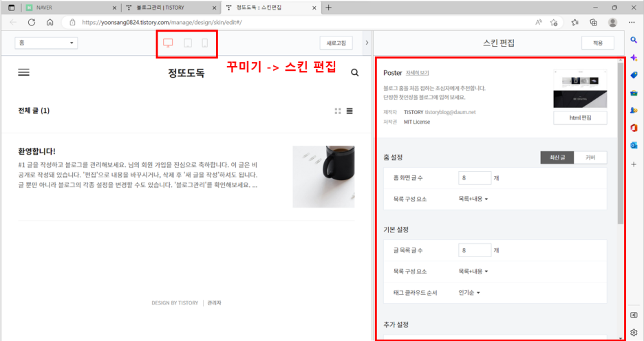Viewport: 644px width, 341px height.
Task: Open 태그 클라우드 순서 dropdown
Action: tap(469, 293)
